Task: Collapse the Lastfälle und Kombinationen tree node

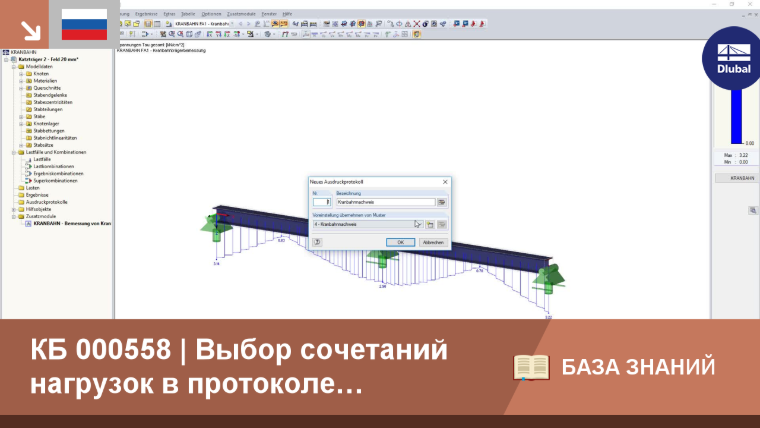Action: tap(14, 152)
